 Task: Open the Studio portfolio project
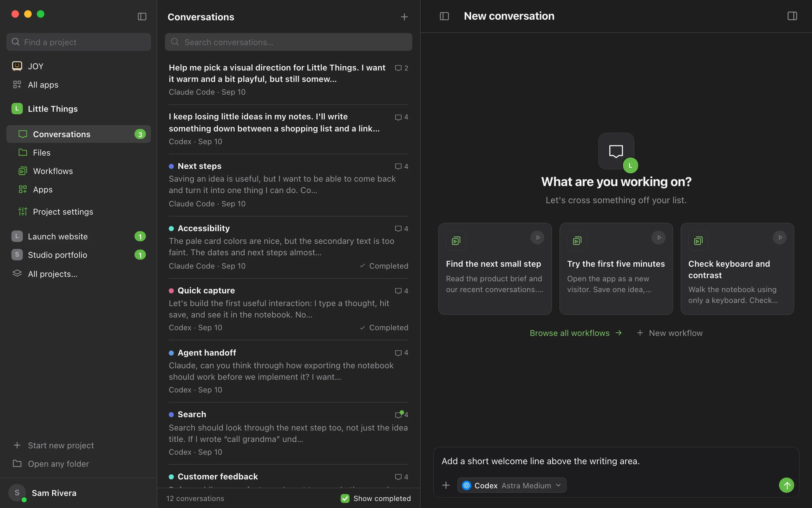(79, 255)
